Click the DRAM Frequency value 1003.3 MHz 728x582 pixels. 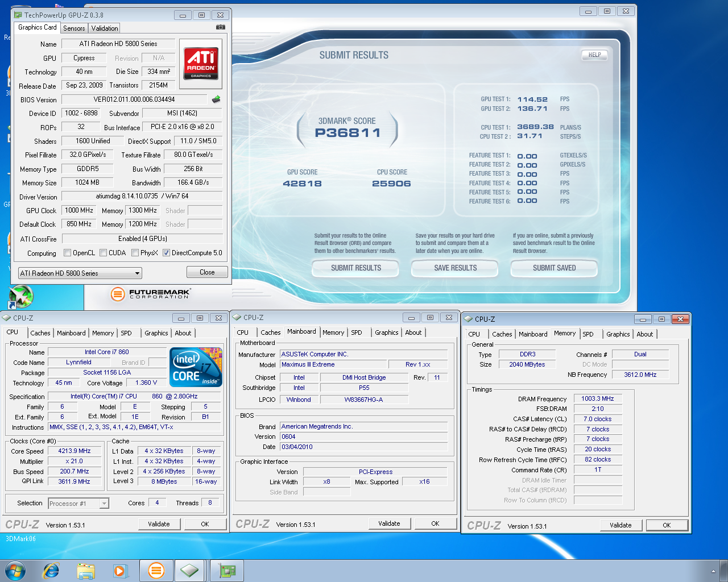pyautogui.click(x=598, y=398)
